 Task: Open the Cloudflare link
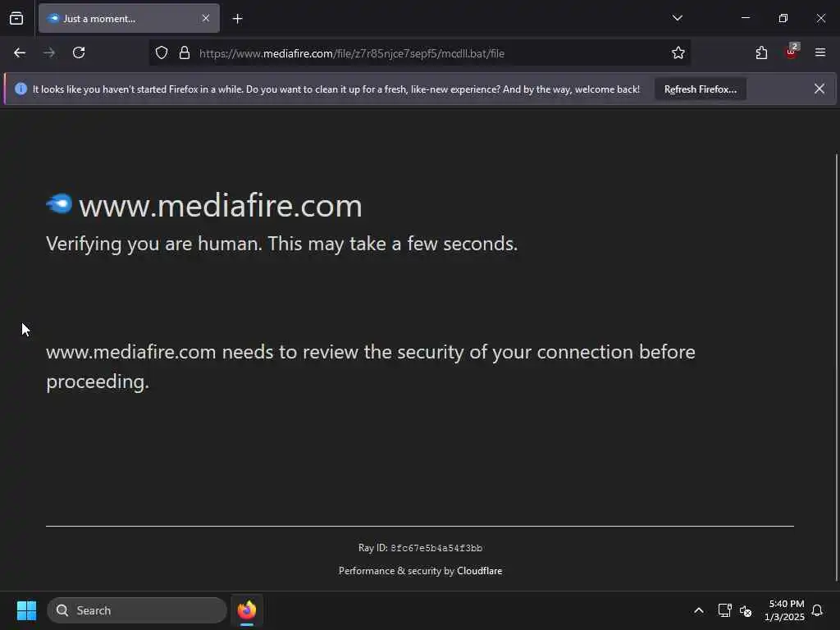click(479, 571)
